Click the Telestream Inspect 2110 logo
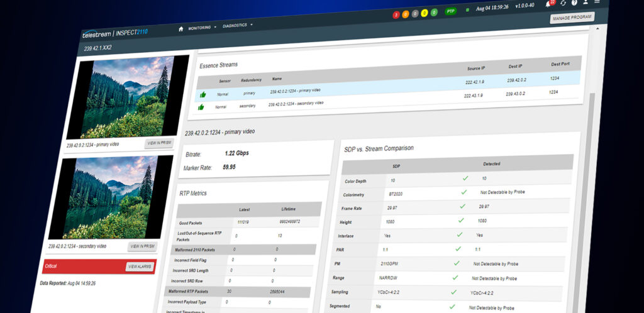The height and width of the screenshot is (313, 644). click(x=115, y=33)
